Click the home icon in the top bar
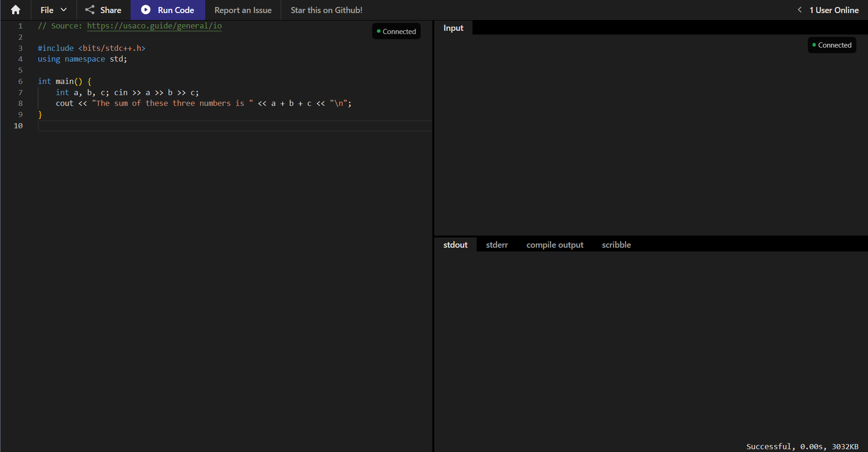868x452 pixels. click(15, 10)
